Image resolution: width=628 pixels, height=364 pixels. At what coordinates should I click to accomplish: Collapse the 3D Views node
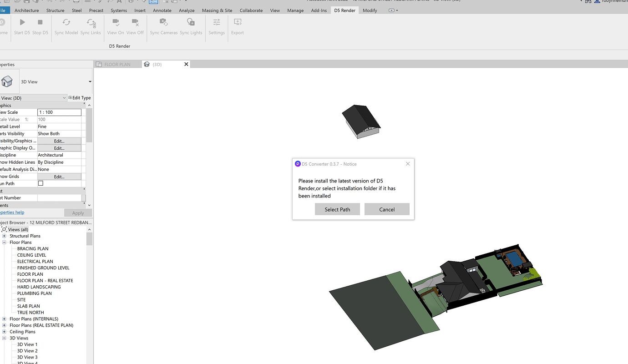pyautogui.click(x=4, y=338)
